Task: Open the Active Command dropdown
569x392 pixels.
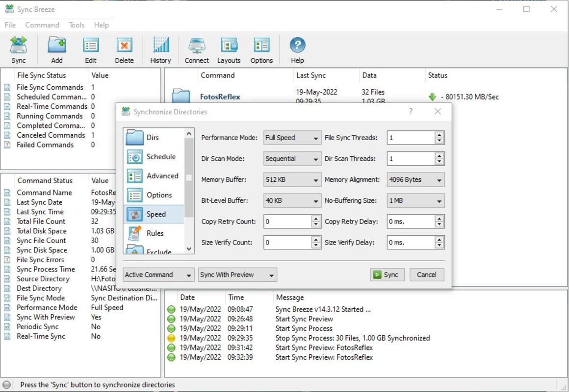Action: [x=158, y=275]
